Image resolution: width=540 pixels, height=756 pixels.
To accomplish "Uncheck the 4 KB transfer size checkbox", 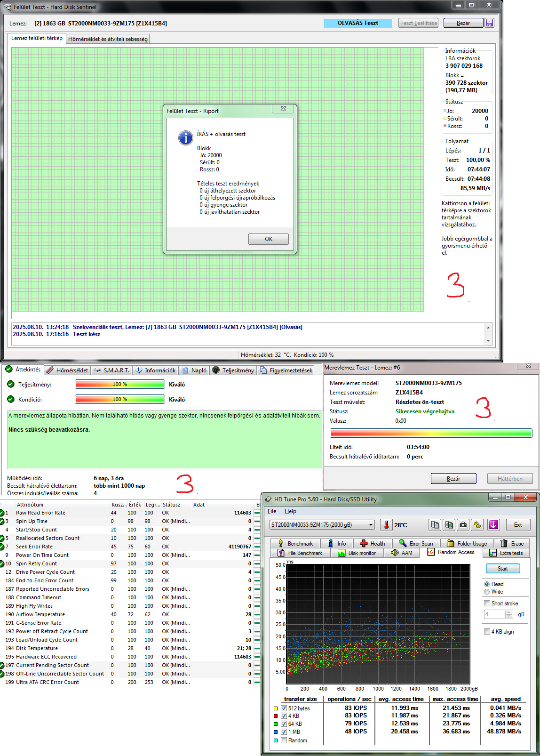I will pyautogui.click(x=284, y=716).
